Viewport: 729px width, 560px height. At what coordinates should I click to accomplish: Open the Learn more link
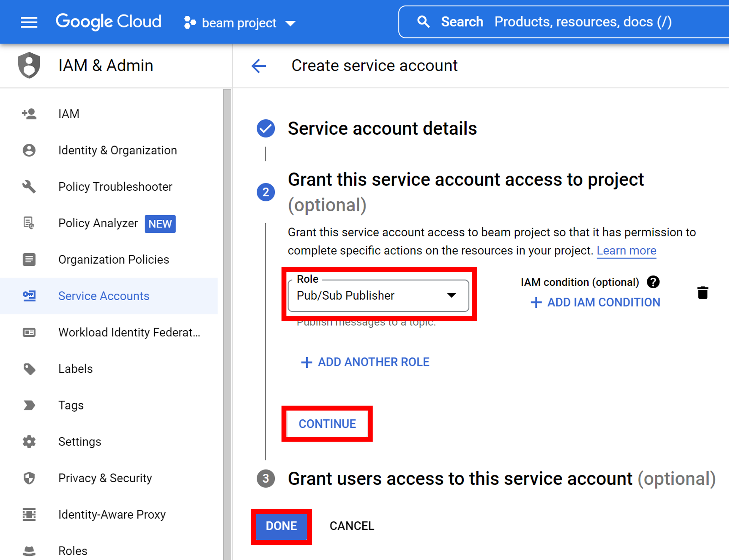tap(626, 250)
